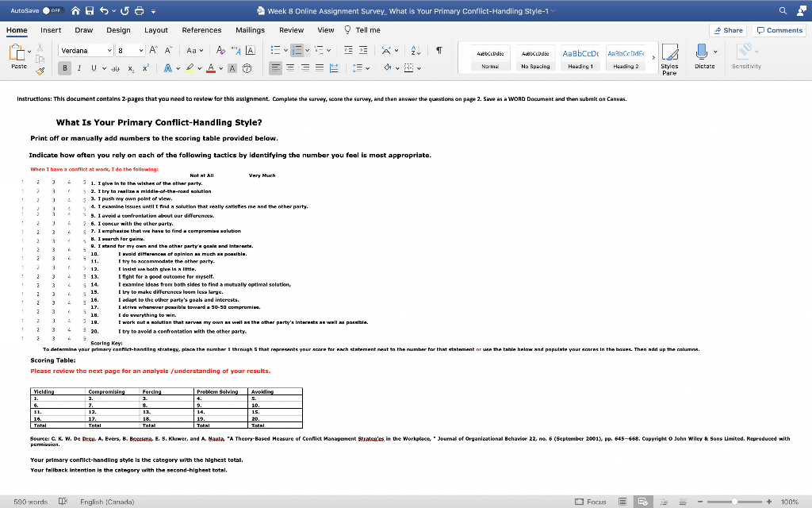Switch to the Design tab
This screenshot has width=812, height=508.
(119, 30)
